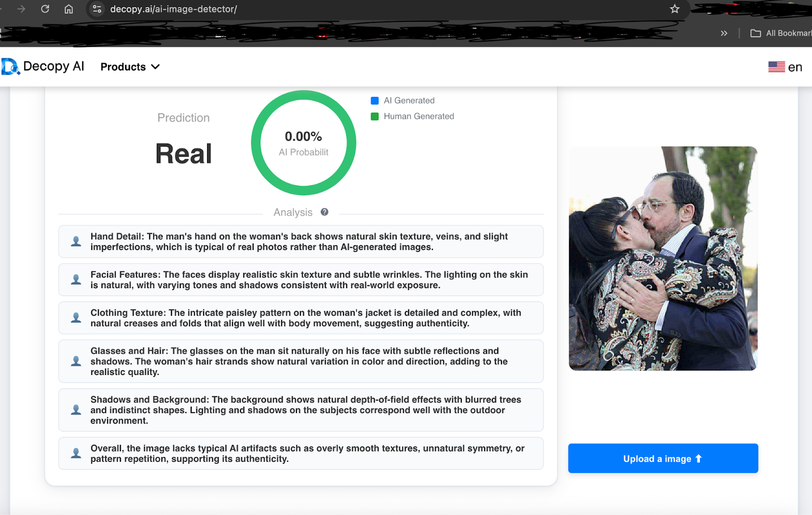Click the person icon beside Shadows and Background
The width and height of the screenshot is (812, 515).
(x=76, y=410)
